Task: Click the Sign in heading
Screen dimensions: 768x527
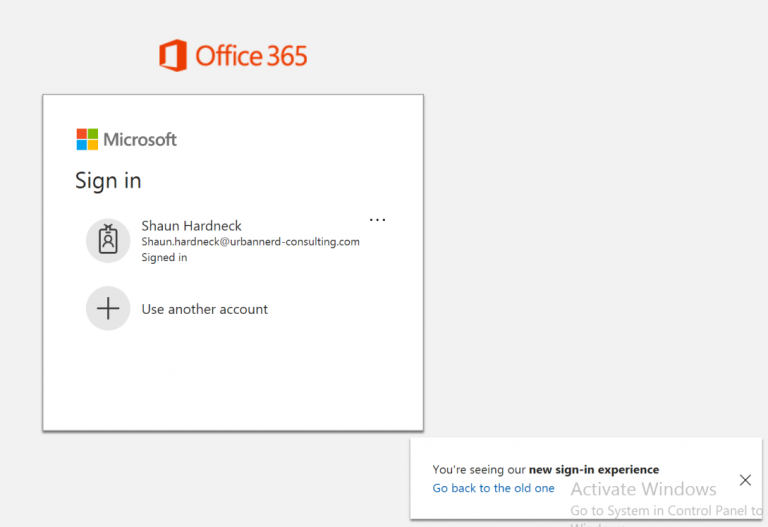Action: pyautogui.click(x=108, y=181)
